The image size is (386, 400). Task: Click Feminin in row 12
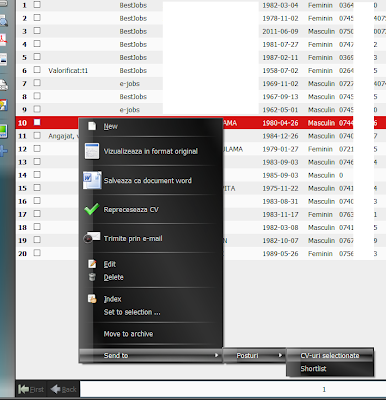[320, 149]
